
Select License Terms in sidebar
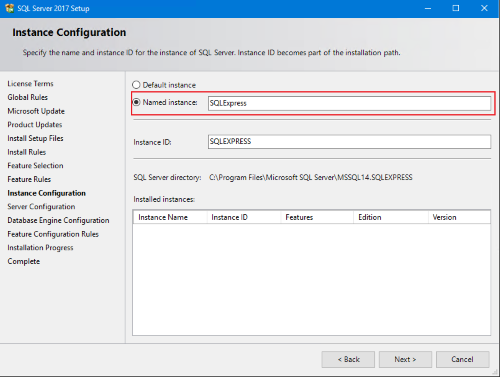pos(30,84)
